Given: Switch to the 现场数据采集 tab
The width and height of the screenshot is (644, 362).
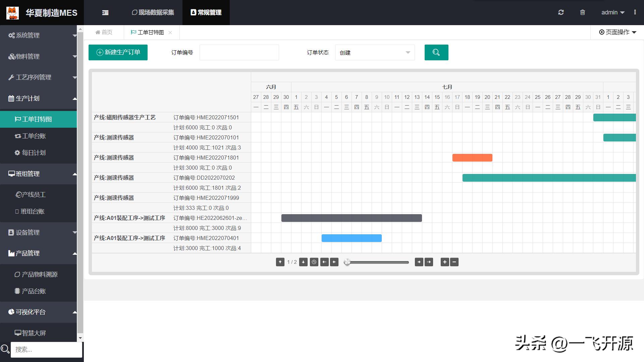Looking at the screenshot, I should (153, 12).
